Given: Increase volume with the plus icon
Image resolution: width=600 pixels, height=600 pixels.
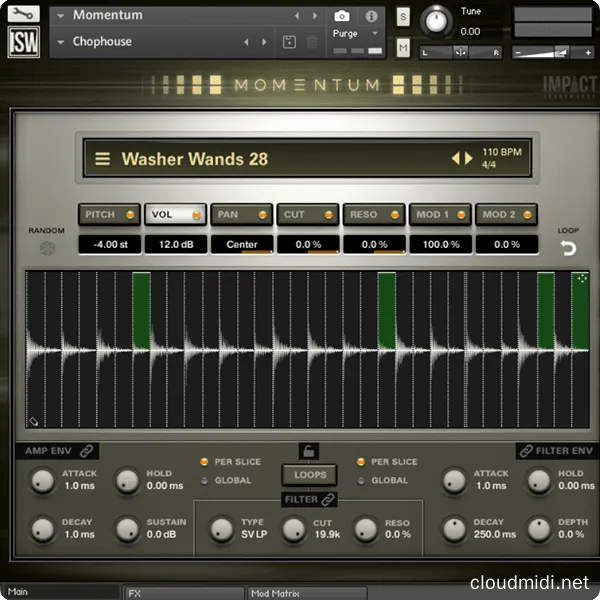Looking at the screenshot, I should 588,52.
